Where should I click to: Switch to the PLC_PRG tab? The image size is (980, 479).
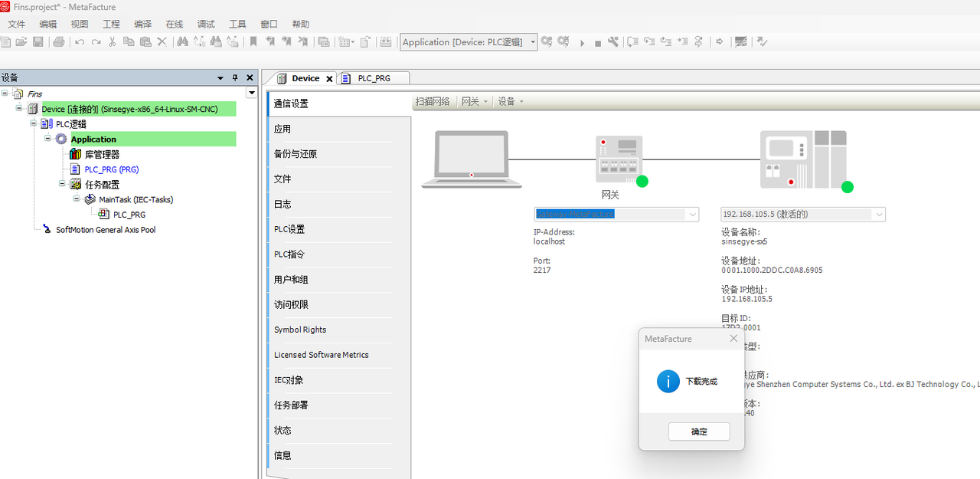click(x=374, y=78)
